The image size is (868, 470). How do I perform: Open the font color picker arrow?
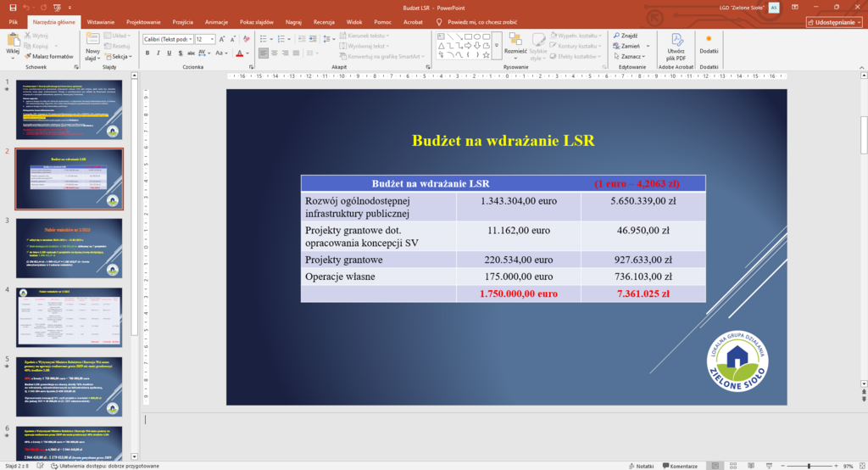(x=246, y=53)
